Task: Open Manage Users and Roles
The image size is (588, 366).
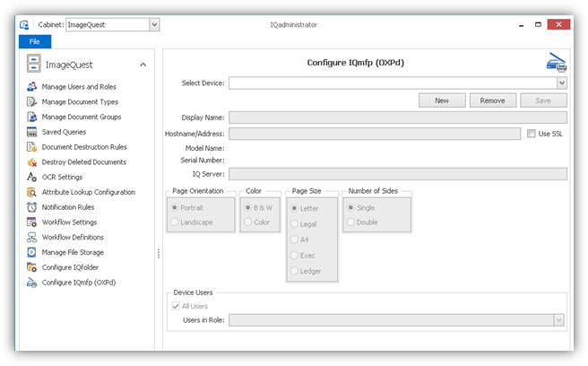Action: (x=79, y=87)
